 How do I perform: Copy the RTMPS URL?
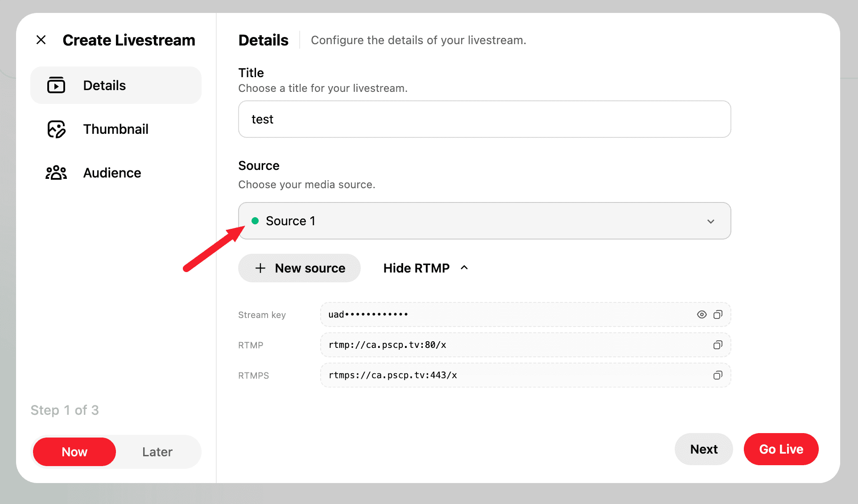coord(718,375)
